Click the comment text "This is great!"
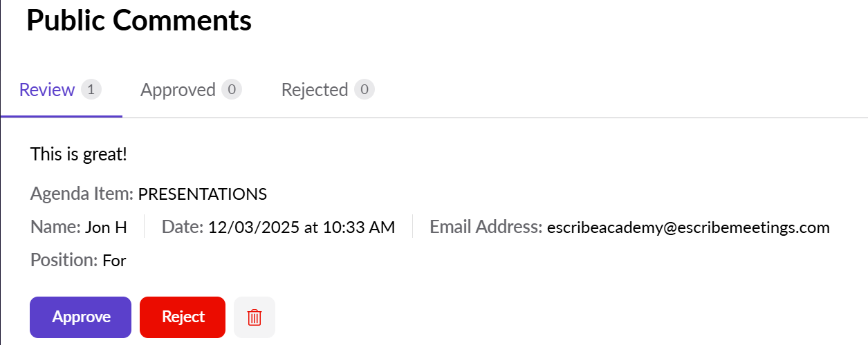Viewport: 868px width, 345px height. pos(79,154)
